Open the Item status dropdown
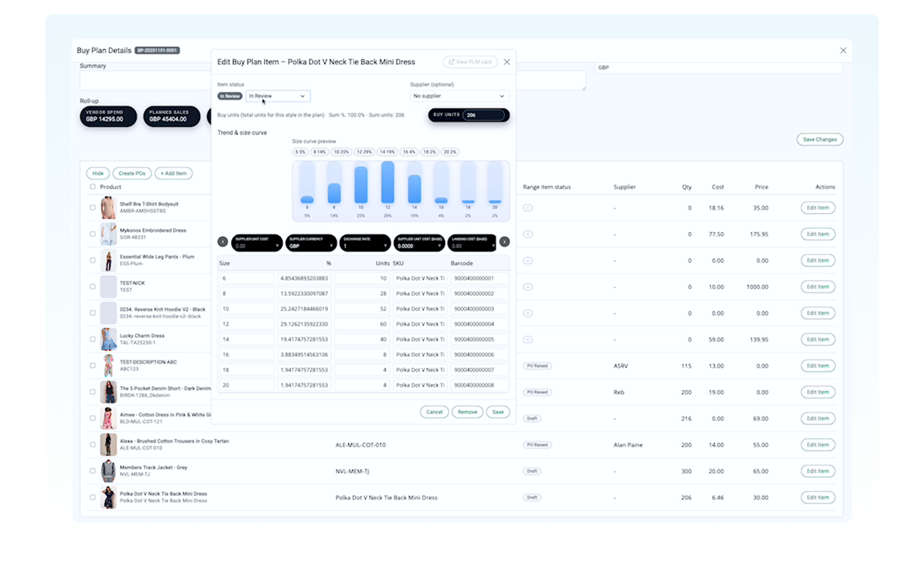The width and height of the screenshot is (924, 562). 278,96
